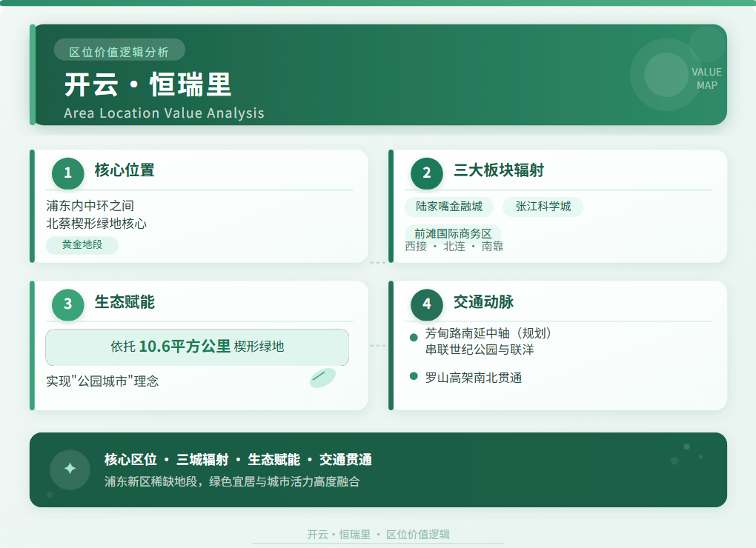
Task: Expand the dotted connector between top cards
Action: click(x=378, y=261)
